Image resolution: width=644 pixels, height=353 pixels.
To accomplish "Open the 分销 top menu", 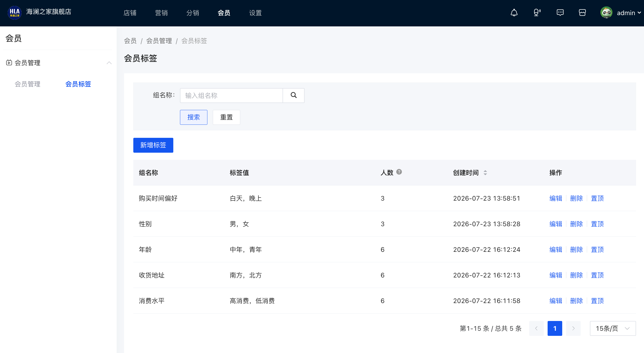I will 193,13.
